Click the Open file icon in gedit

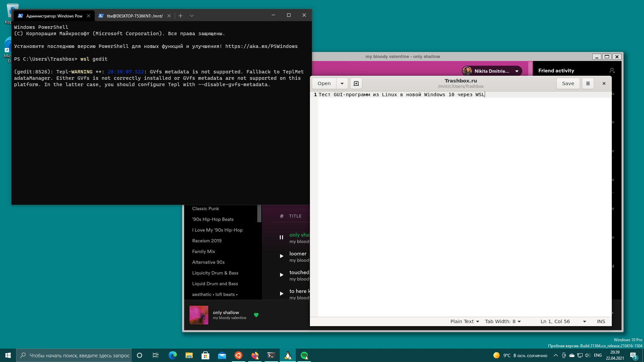(x=324, y=83)
